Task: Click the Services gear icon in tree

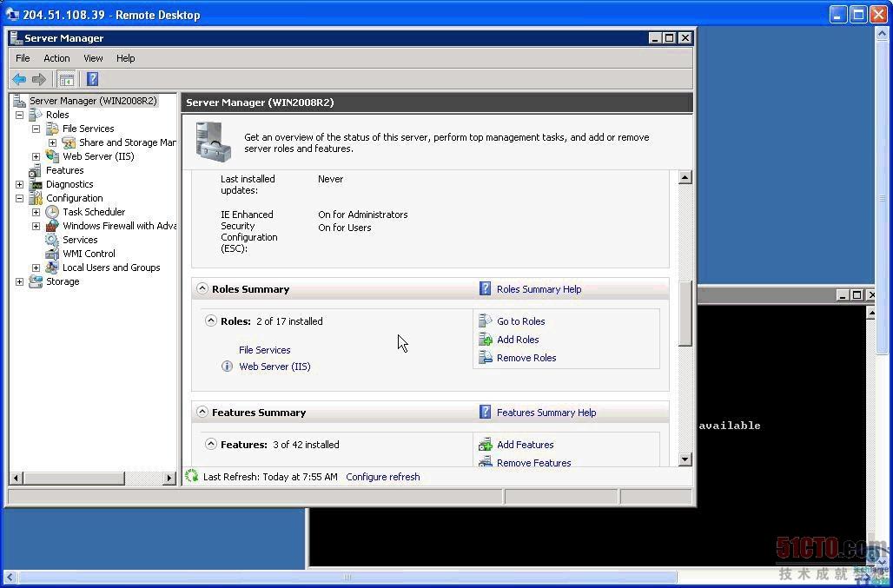Action: tap(52, 240)
